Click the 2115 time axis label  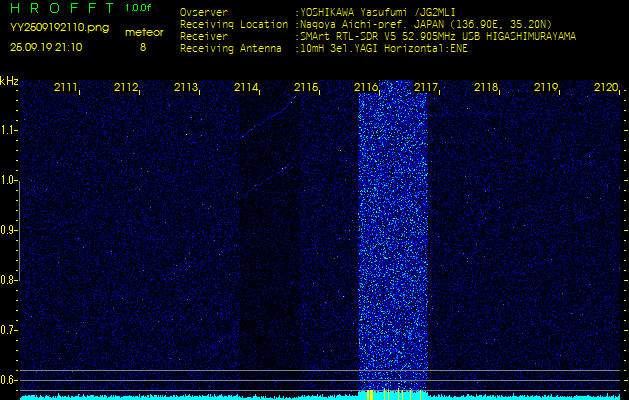[x=306, y=87]
